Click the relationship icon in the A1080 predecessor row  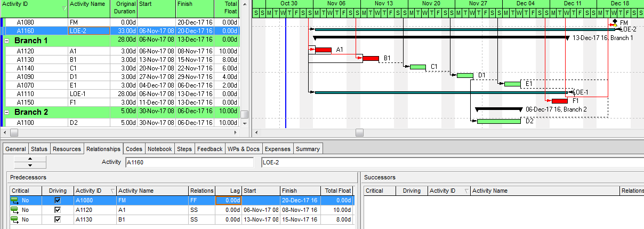[x=14, y=201]
